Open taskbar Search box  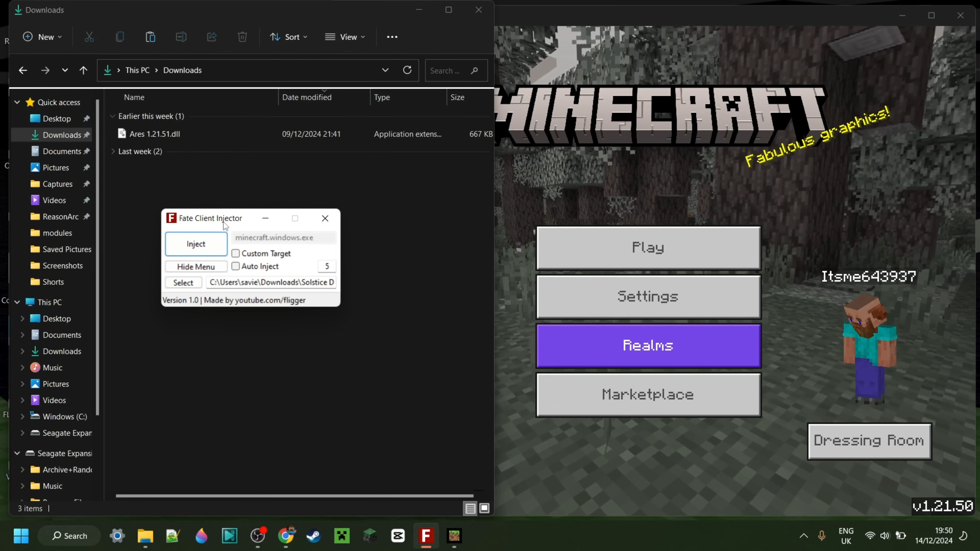69,536
